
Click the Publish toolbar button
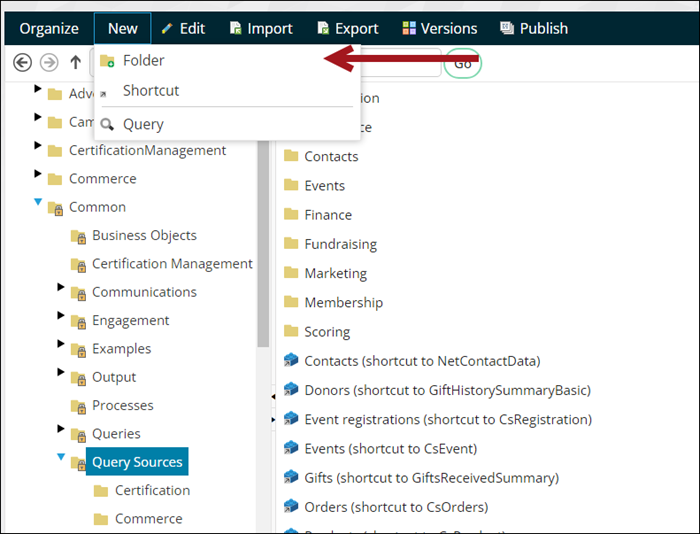[x=534, y=29]
